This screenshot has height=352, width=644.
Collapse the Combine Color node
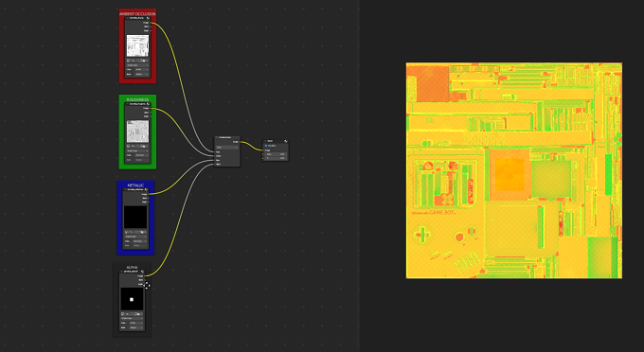pos(217,137)
